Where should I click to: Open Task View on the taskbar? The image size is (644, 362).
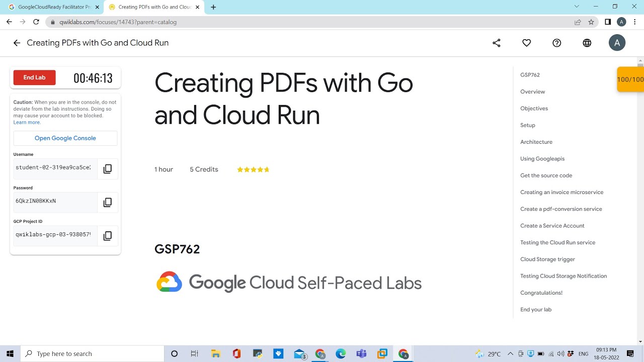(x=195, y=354)
